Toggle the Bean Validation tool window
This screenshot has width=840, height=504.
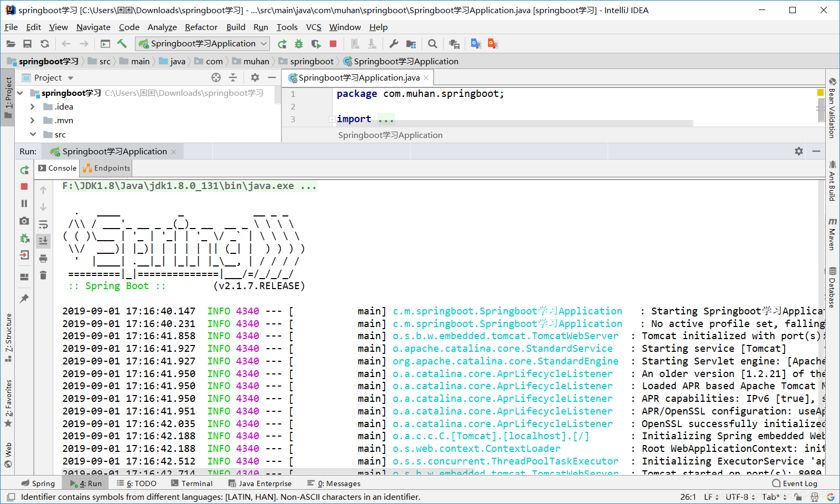[x=832, y=108]
